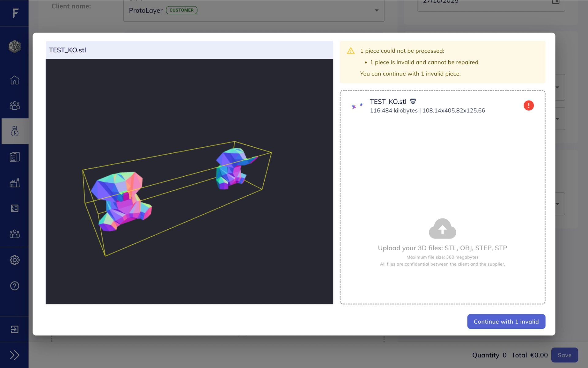Click the logout icon in sidebar
This screenshot has width=588, height=368.
pos(14,329)
